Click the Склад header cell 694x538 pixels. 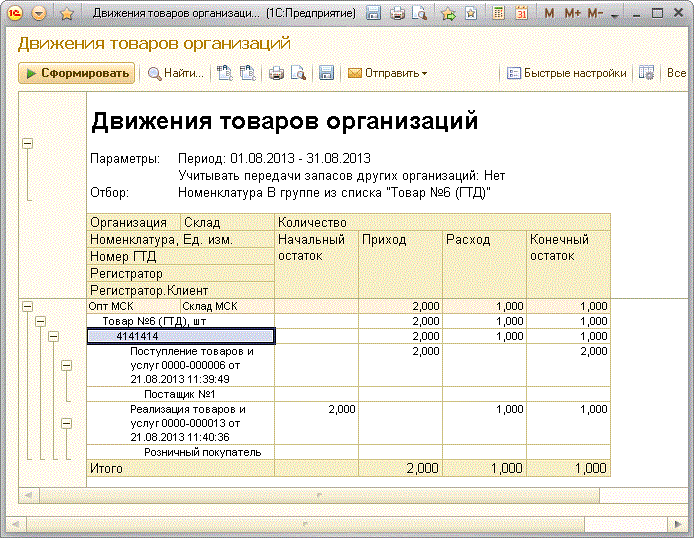click(228, 222)
